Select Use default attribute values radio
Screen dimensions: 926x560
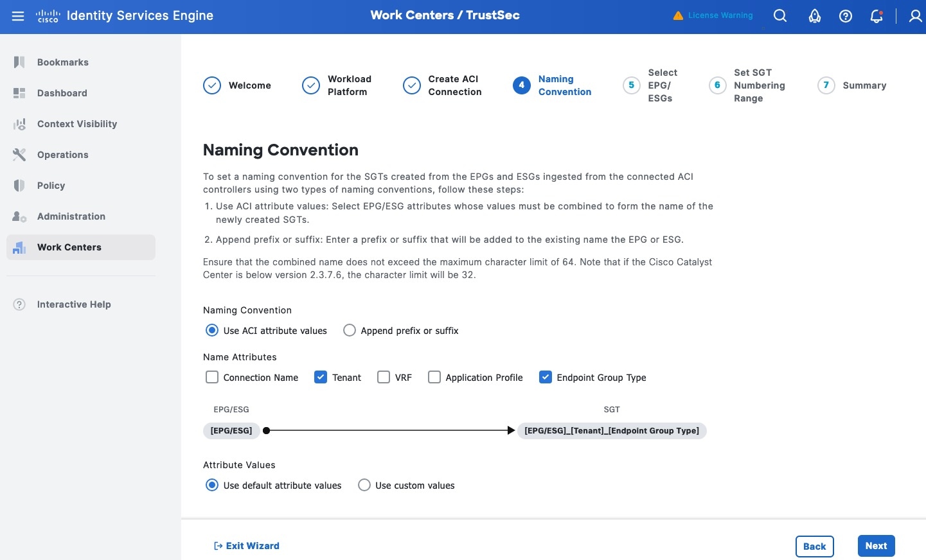pyautogui.click(x=212, y=486)
